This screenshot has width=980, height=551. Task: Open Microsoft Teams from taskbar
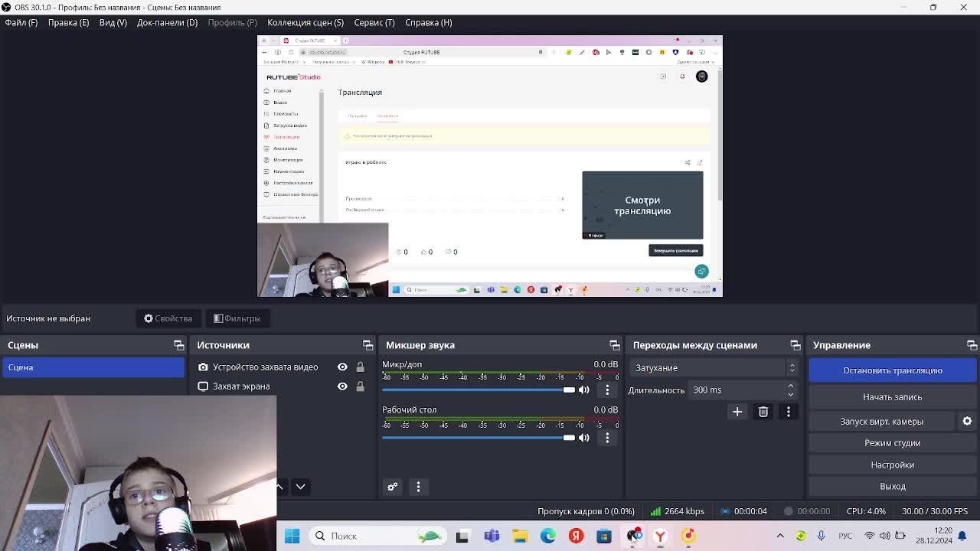pyautogui.click(x=492, y=536)
